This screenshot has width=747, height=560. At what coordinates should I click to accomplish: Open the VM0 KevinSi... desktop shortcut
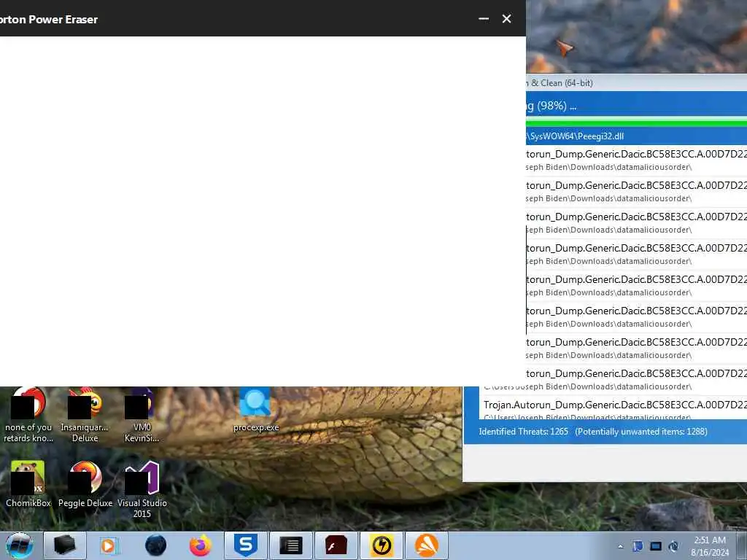(x=142, y=415)
